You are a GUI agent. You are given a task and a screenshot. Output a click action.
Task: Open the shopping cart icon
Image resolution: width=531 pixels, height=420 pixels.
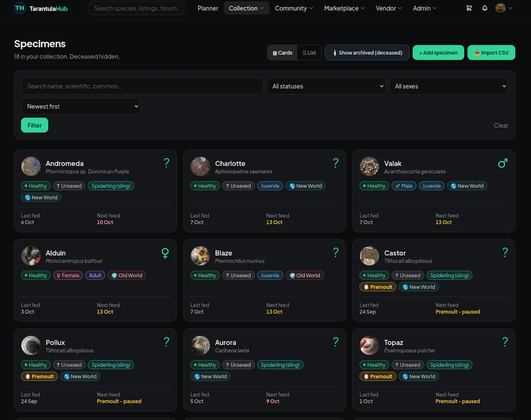(x=469, y=8)
